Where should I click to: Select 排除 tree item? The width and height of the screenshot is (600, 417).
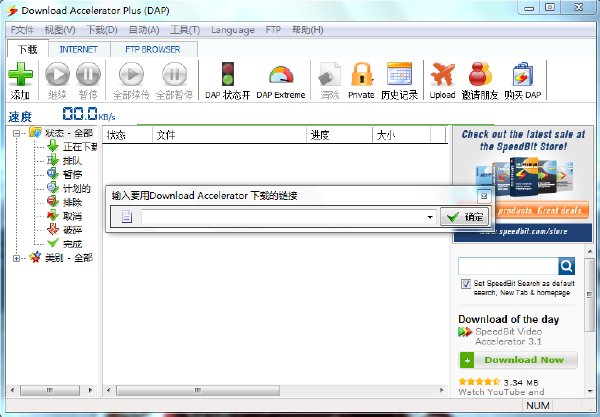pyautogui.click(x=72, y=202)
